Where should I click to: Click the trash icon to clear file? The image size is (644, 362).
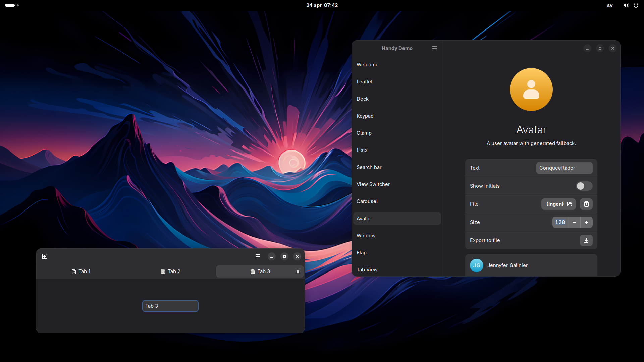(586, 204)
